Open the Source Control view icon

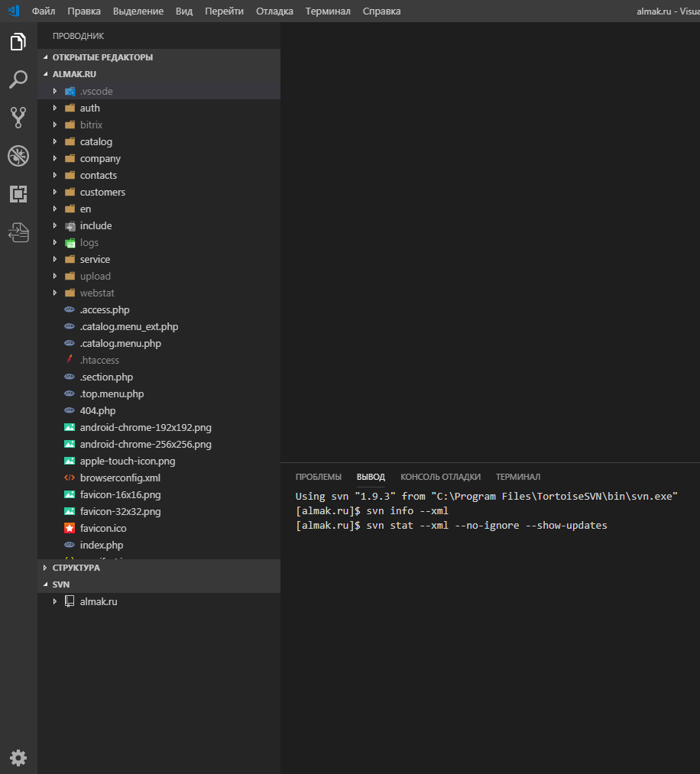click(18, 118)
